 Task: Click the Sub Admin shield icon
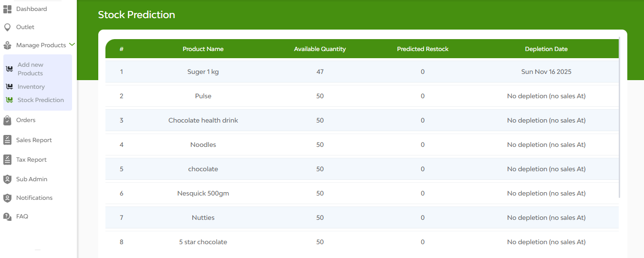[7, 179]
